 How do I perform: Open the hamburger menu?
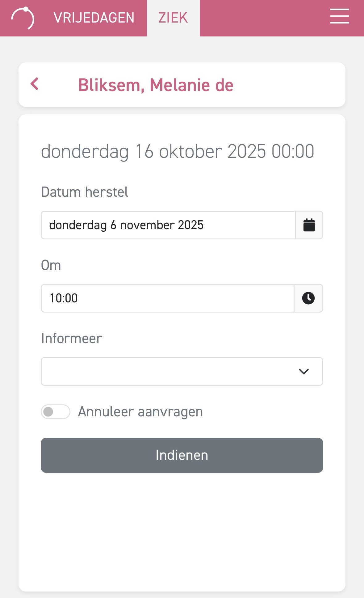pyautogui.click(x=339, y=16)
